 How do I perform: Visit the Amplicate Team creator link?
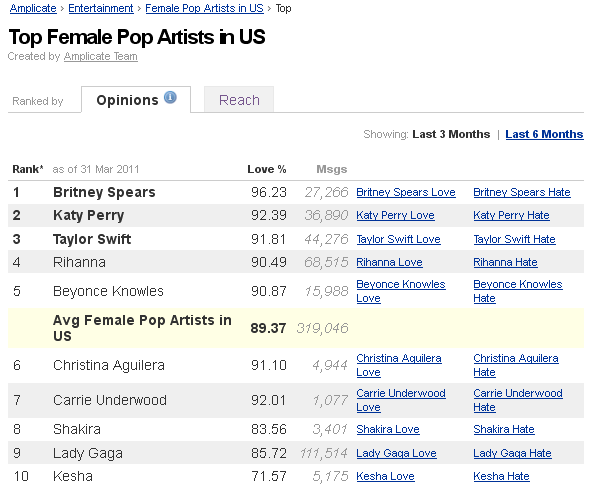click(x=100, y=56)
